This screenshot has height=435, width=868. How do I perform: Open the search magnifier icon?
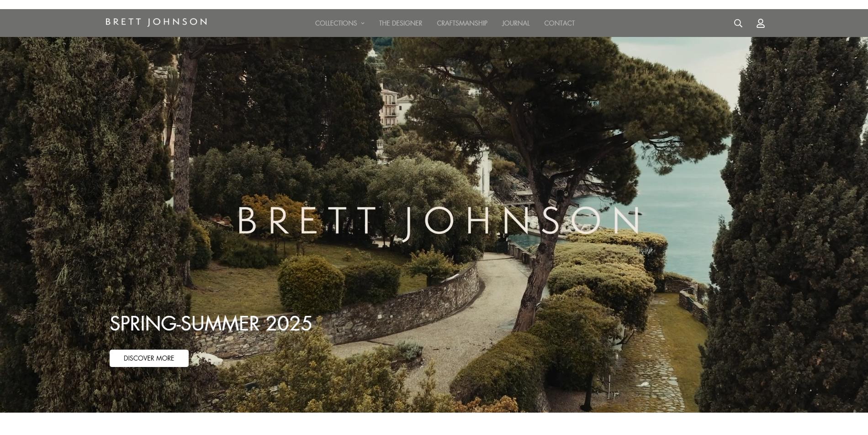pos(738,23)
